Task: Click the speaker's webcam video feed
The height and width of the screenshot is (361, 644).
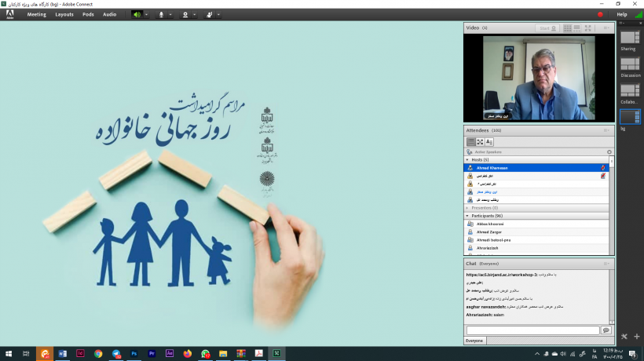Action: click(539, 78)
